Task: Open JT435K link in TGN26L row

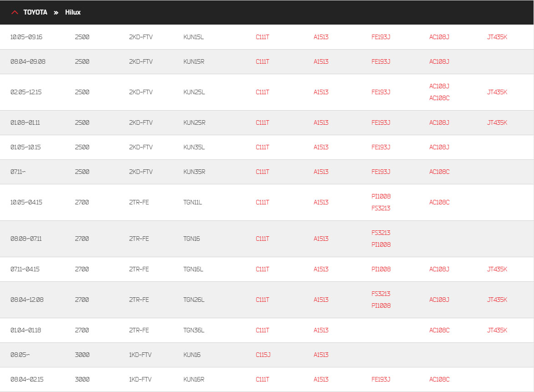Action: [497, 300]
